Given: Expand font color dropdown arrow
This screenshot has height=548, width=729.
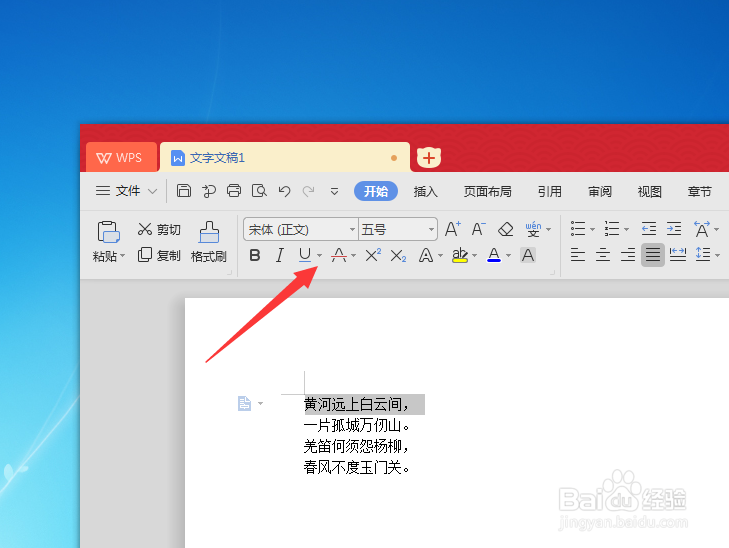Looking at the screenshot, I should (x=508, y=255).
